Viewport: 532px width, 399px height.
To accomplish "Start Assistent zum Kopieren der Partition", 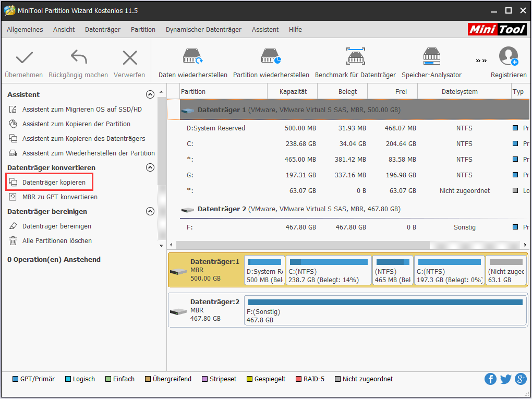I will (76, 124).
